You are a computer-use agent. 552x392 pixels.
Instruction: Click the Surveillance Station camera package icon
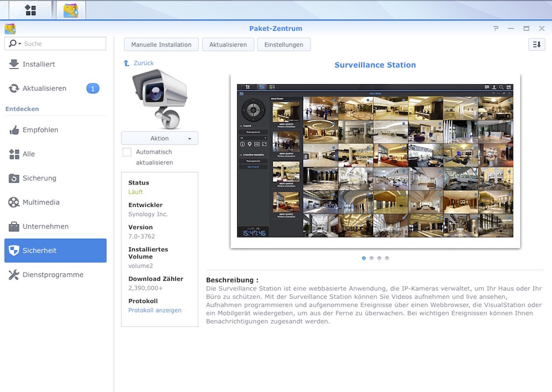coord(160,98)
